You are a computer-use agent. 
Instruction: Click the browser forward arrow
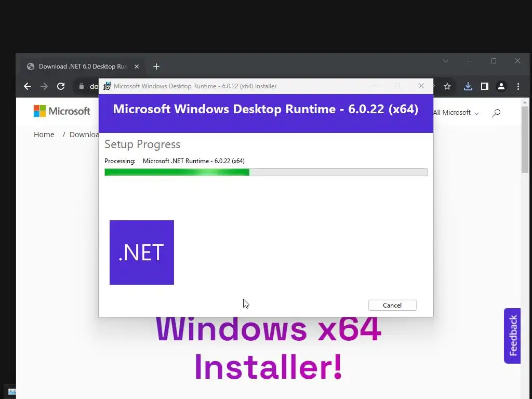44,86
